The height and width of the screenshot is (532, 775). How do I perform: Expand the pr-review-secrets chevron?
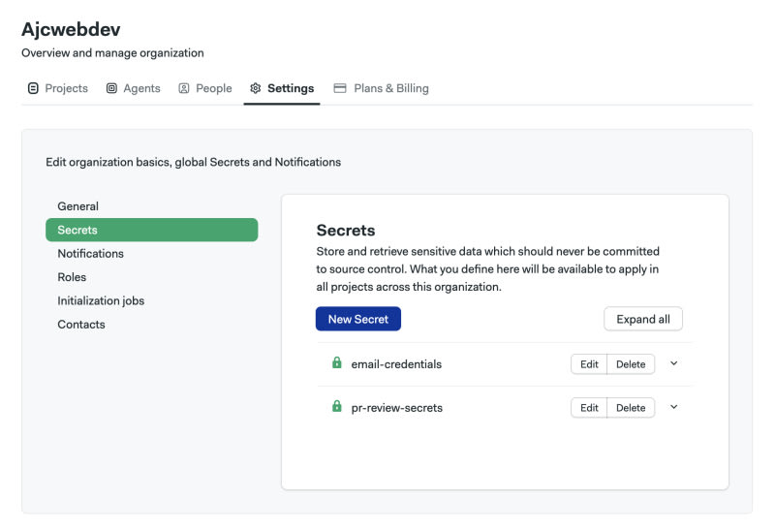coord(674,407)
